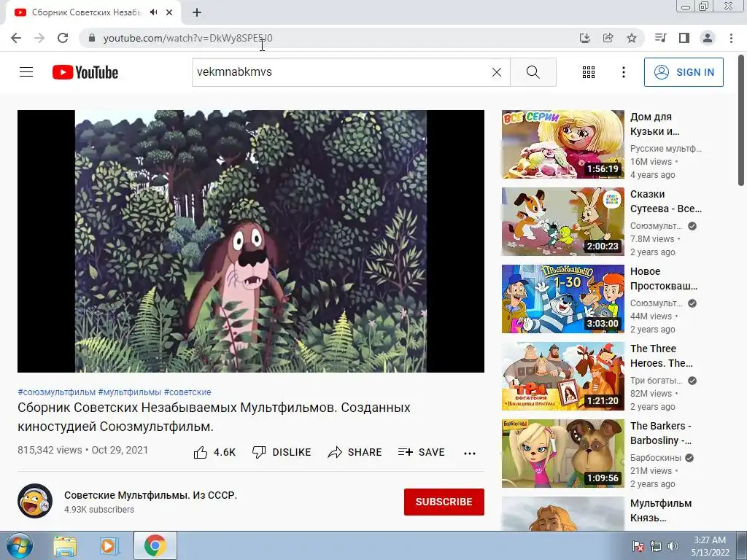Open The Barkers - Barbosliny thumbnail
Screen dimensions: 747x560
[x=562, y=454]
